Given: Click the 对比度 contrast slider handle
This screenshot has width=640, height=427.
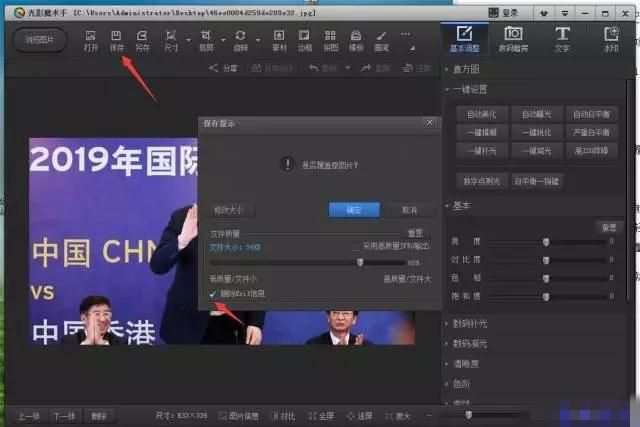Looking at the screenshot, I should pos(546,260).
